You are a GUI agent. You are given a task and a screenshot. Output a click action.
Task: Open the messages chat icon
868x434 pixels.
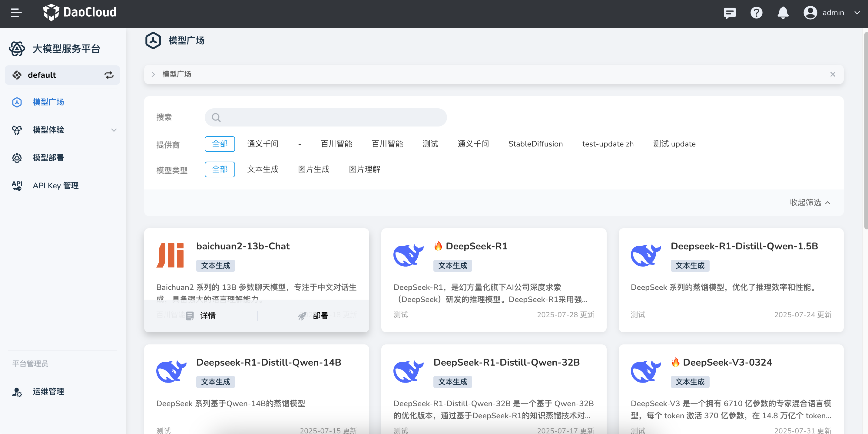(x=730, y=13)
